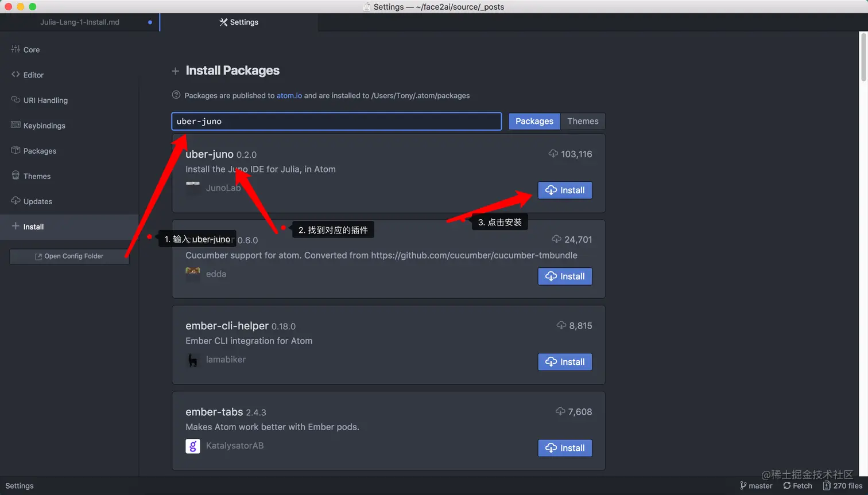Click the uber-juno description text

point(261,169)
